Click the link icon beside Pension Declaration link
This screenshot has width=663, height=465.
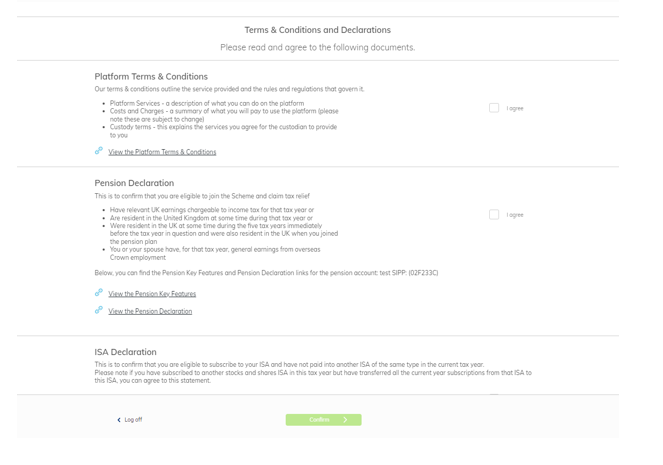point(99,310)
